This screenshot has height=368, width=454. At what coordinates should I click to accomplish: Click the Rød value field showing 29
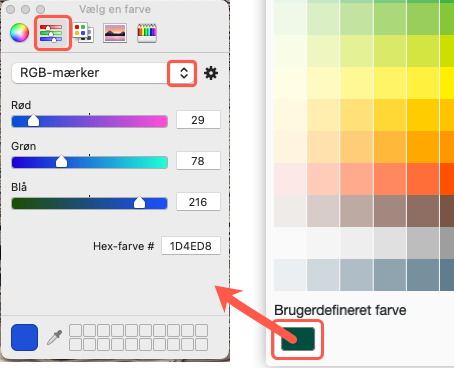point(198,120)
